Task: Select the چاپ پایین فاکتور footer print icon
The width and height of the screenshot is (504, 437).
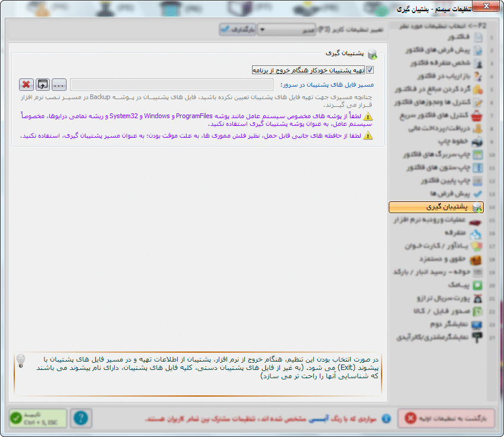Action: point(478,180)
